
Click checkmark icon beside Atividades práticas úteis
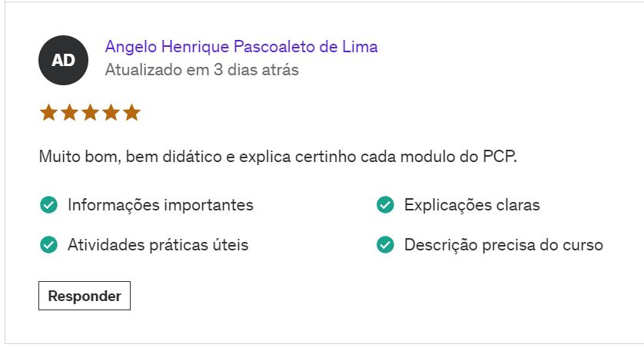(x=49, y=245)
